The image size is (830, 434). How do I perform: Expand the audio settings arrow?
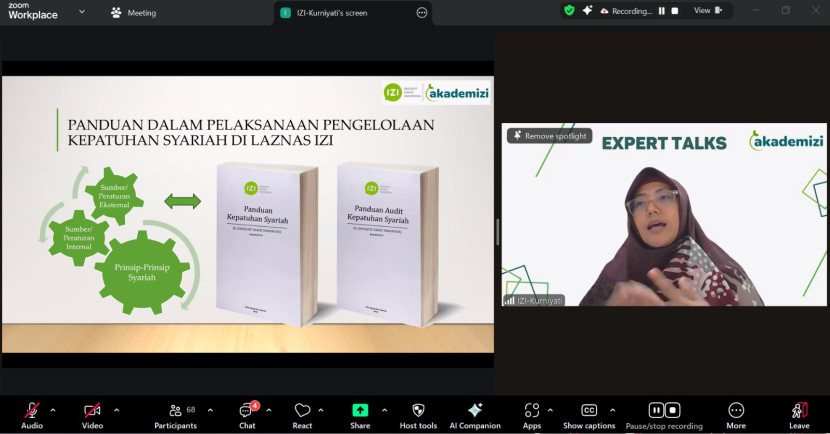(53, 410)
